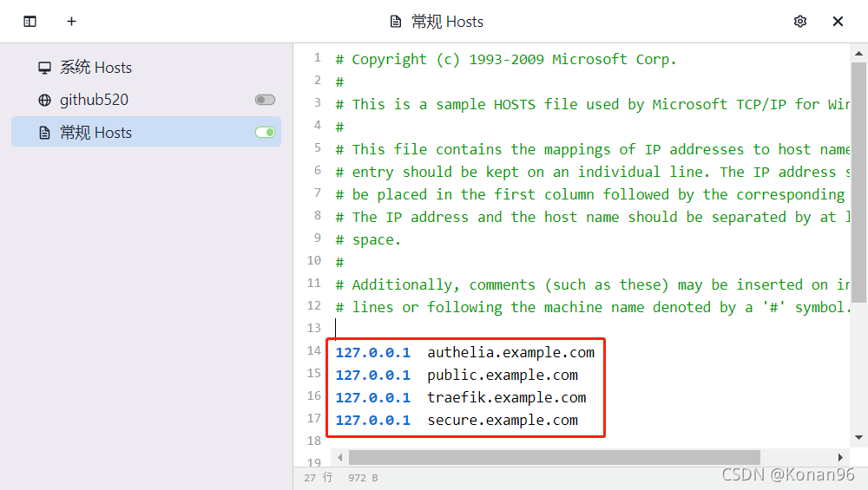Click the '27 行' line count in status bar

(x=319, y=478)
